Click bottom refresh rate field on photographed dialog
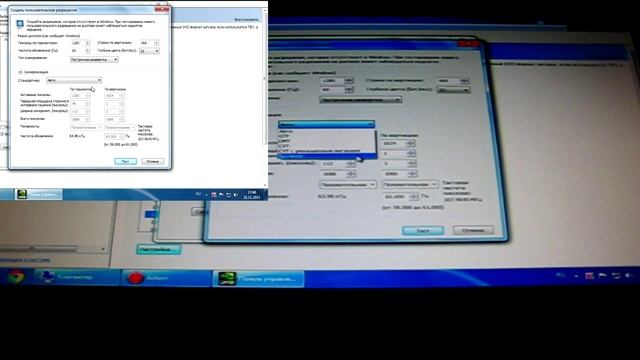 pyautogui.click(x=400, y=197)
